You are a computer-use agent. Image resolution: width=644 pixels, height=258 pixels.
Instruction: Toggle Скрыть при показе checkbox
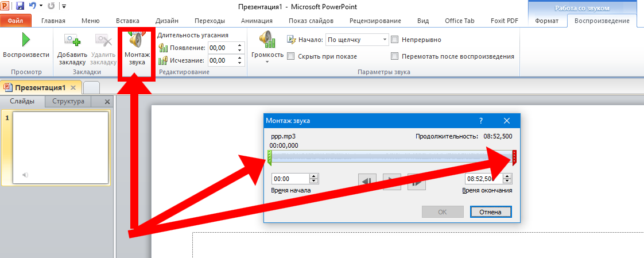(290, 56)
